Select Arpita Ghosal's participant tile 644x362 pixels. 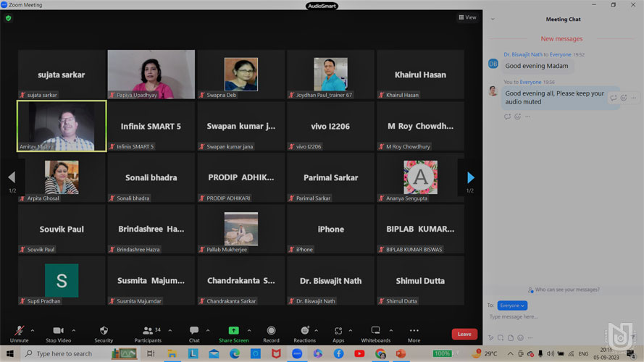coord(62,177)
